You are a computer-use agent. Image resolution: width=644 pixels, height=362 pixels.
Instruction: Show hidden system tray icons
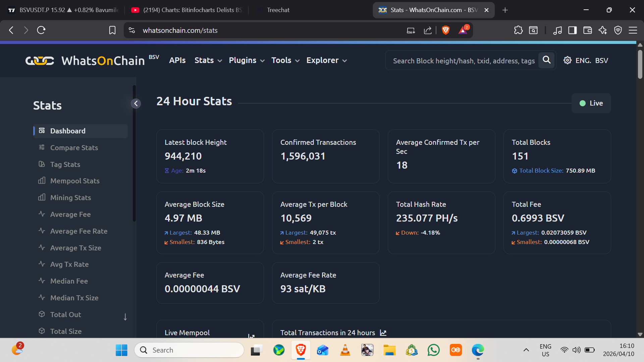coord(526,350)
